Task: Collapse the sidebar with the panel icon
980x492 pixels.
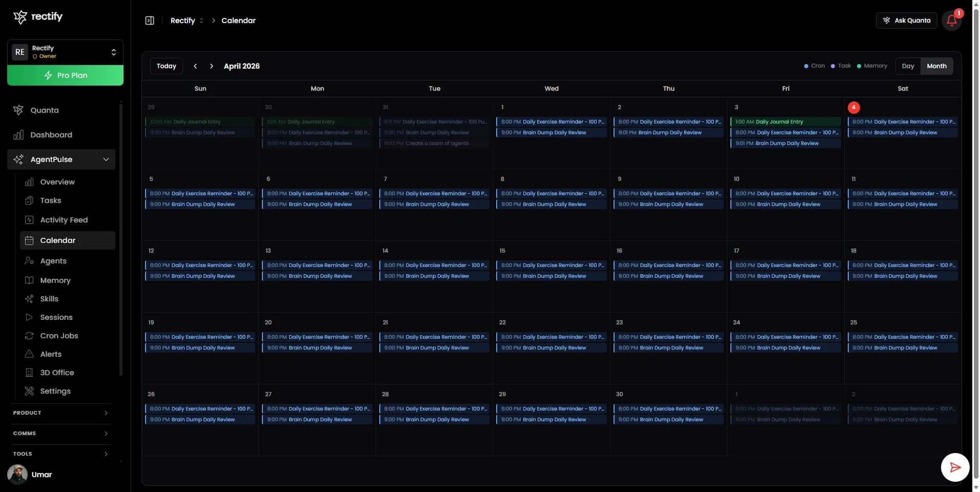Action: (x=149, y=20)
